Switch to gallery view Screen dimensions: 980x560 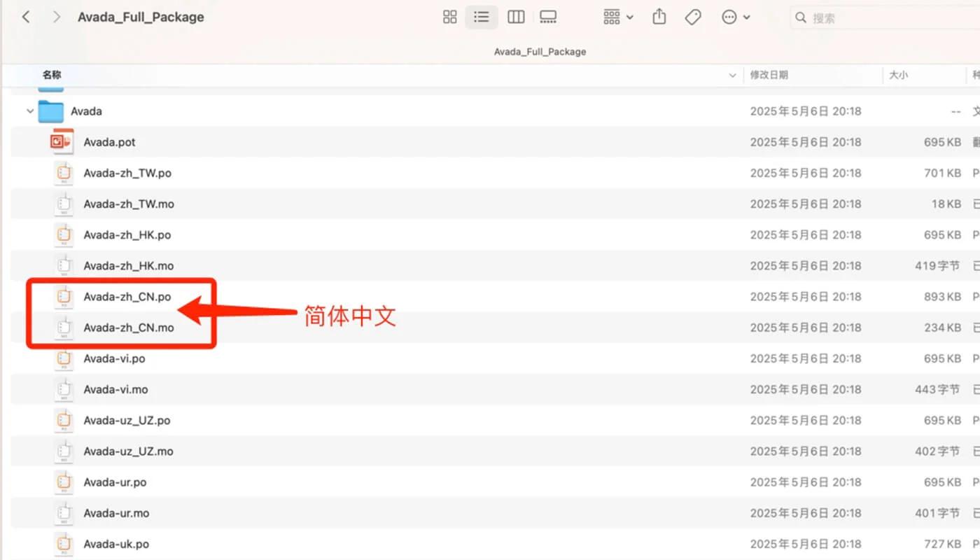click(548, 17)
